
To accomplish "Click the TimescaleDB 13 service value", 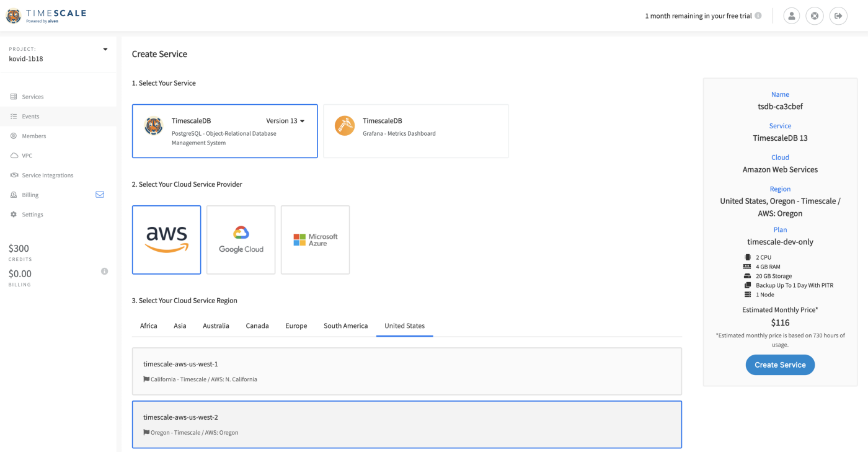I will pos(780,138).
